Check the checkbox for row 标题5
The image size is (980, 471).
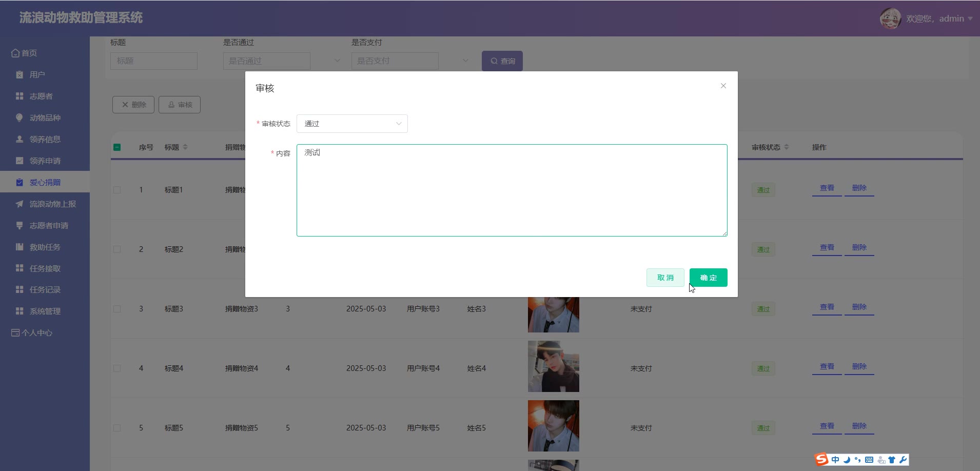[x=117, y=428]
